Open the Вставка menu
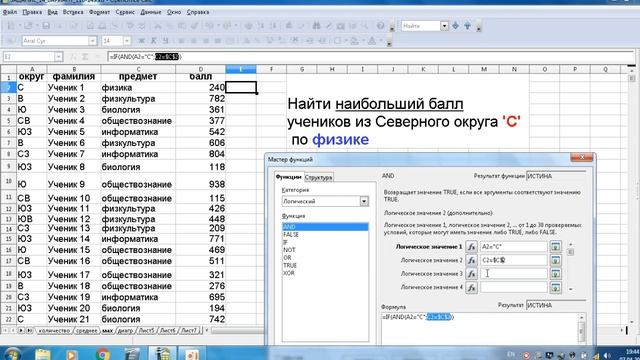 73,12
